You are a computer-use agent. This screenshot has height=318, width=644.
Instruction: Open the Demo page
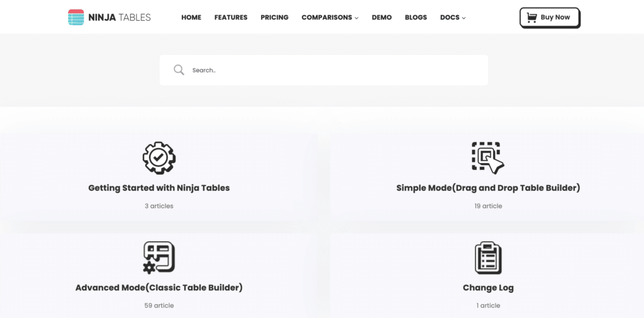tap(382, 18)
